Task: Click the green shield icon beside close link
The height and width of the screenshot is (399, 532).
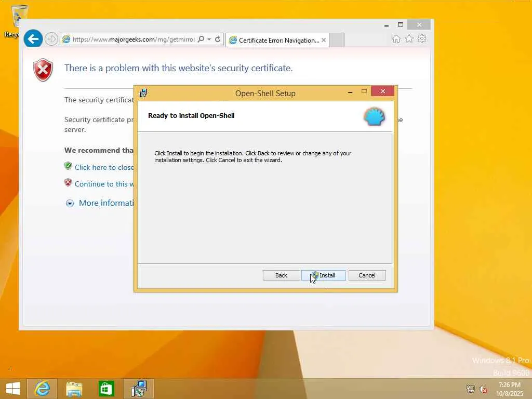Action: click(x=68, y=166)
